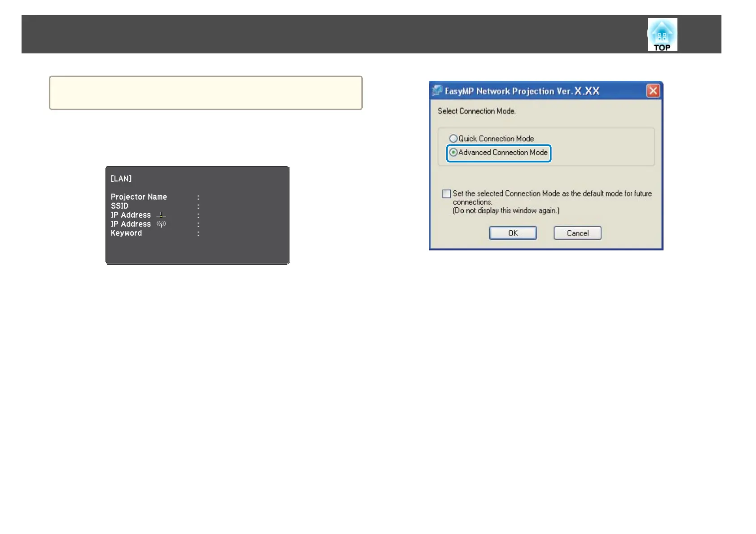
Task: Click the [LAN] heading text
Action: (x=121, y=179)
